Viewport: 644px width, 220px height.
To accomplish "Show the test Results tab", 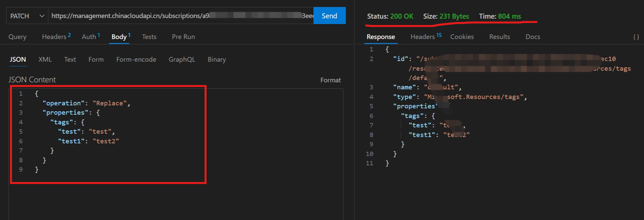I will tap(499, 37).
